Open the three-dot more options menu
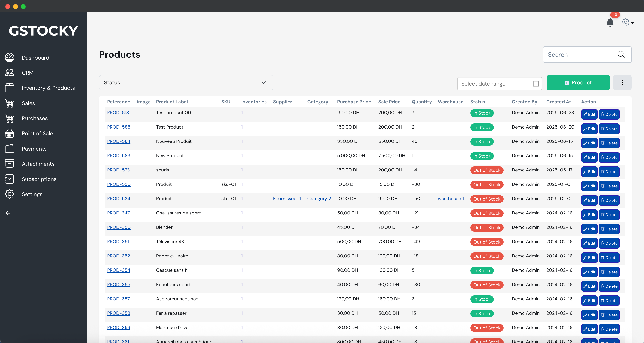 click(622, 83)
